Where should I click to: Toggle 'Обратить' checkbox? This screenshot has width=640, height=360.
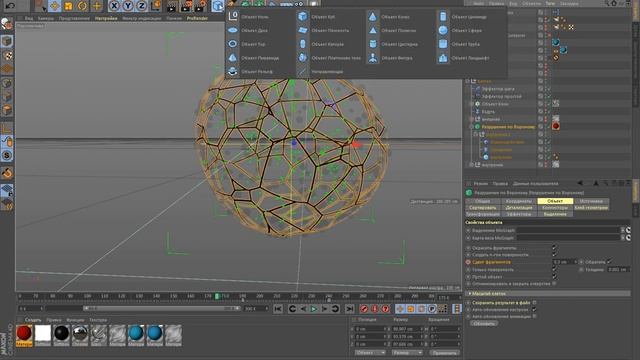[609, 262]
